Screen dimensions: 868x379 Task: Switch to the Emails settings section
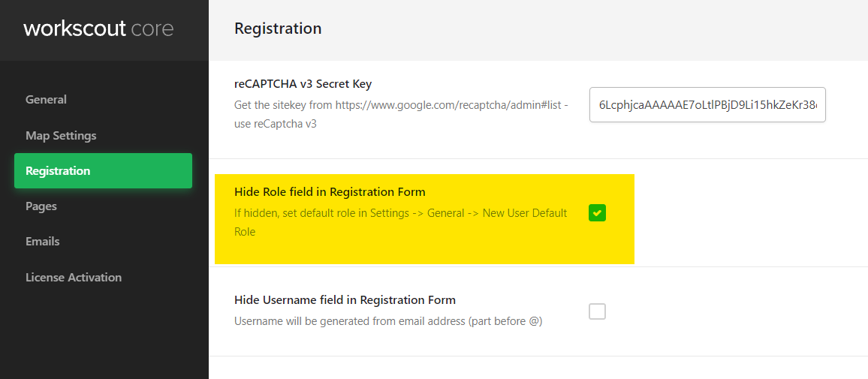coord(43,242)
